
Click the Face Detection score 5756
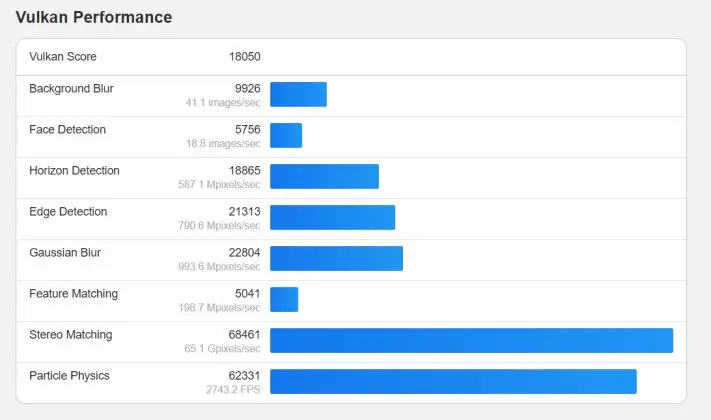pos(248,130)
